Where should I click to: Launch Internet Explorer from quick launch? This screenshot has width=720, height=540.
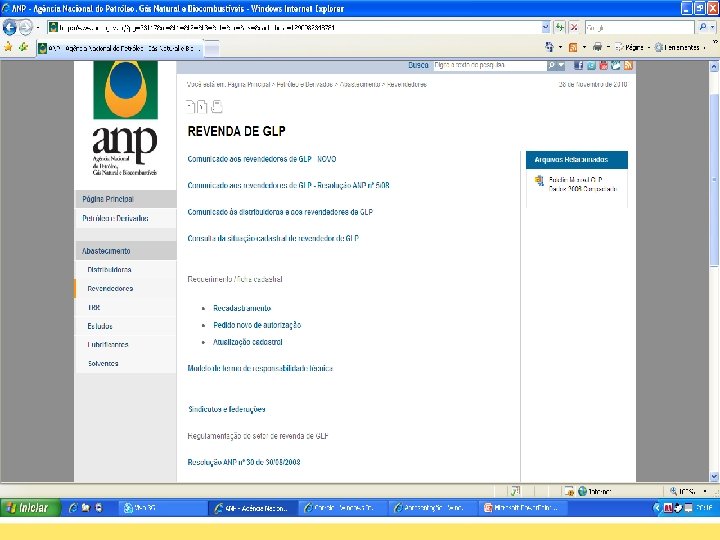pyautogui.click(x=73, y=507)
